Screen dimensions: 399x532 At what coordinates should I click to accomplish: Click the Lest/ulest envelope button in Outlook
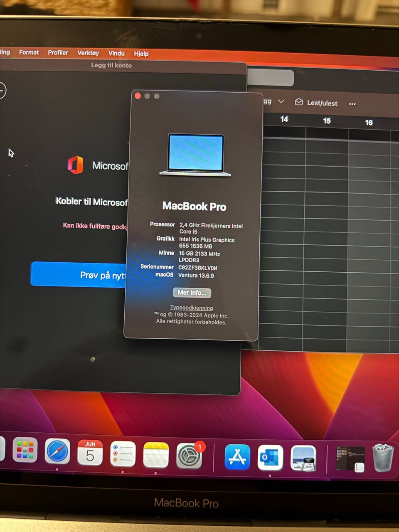click(x=316, y=103)
